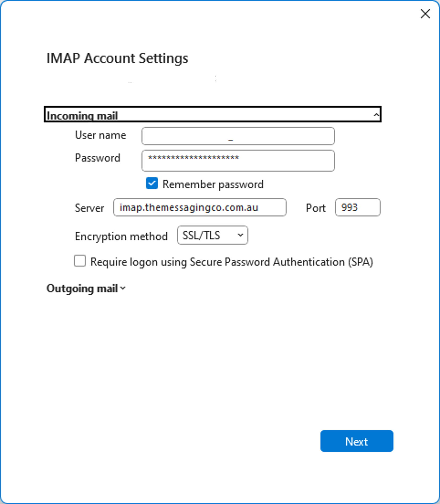Click the Remember password label text
440x504 pixels.
(x=213, y=184)
